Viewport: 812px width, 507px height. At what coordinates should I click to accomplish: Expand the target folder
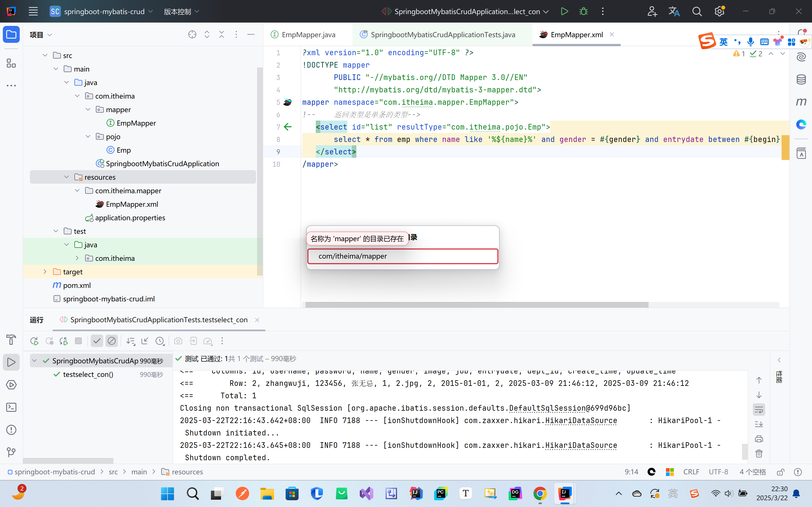[45, 272]
